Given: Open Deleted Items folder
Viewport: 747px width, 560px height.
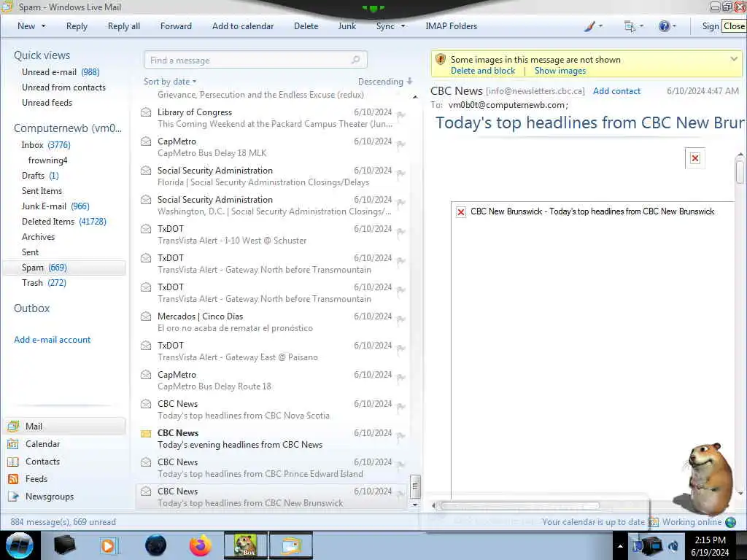Looking at the screenshot, I should coord(64,221).
